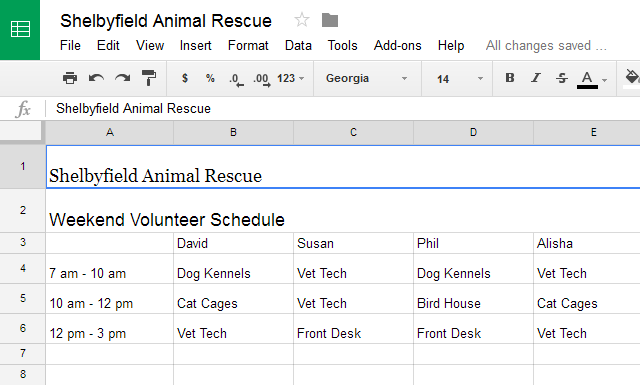Open the Georgia font dropdown
The width and height of the screenshot is (640, 385).
(x=367, y=78)
